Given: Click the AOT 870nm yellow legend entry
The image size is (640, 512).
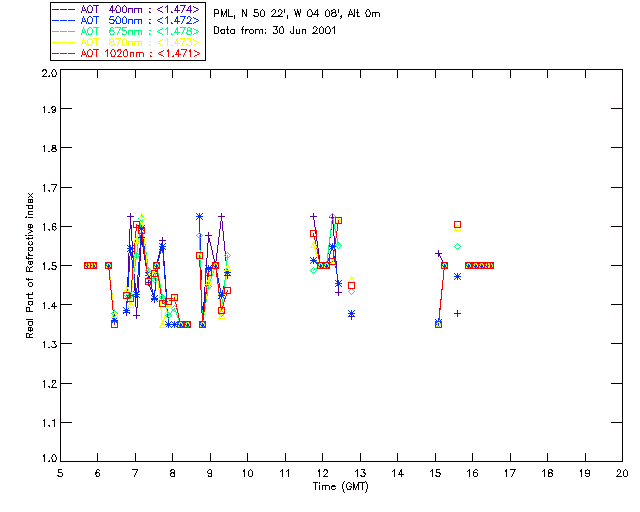Looking at the screenshot, I should pos(127,42).
